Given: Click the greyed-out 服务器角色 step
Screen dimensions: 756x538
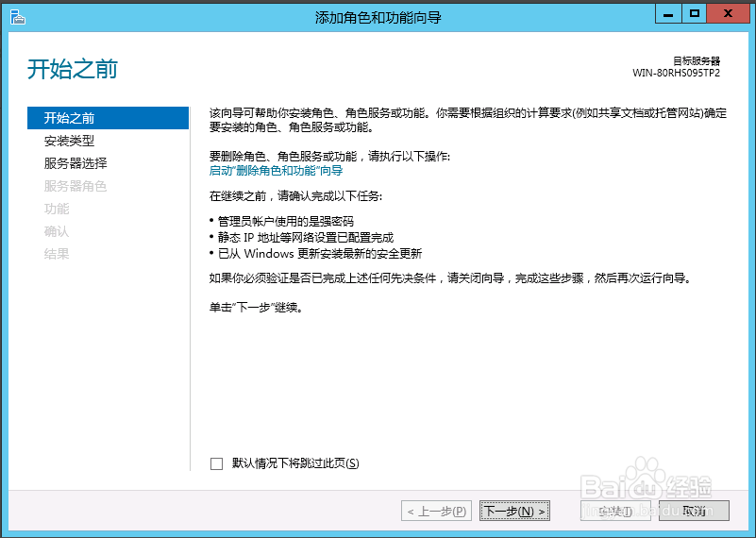Looking at the screenshot, I should coord(76,186).
